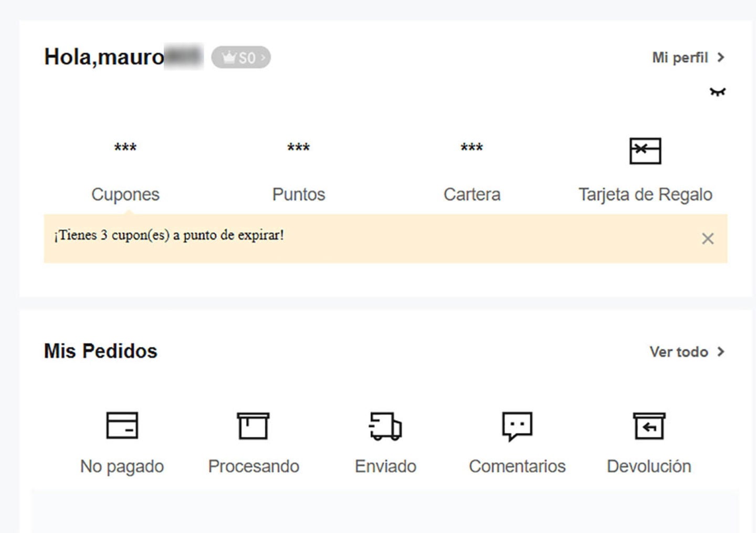Open the Cartera wallet section
This screenshot has height=533, width=756.
(472, 194)
